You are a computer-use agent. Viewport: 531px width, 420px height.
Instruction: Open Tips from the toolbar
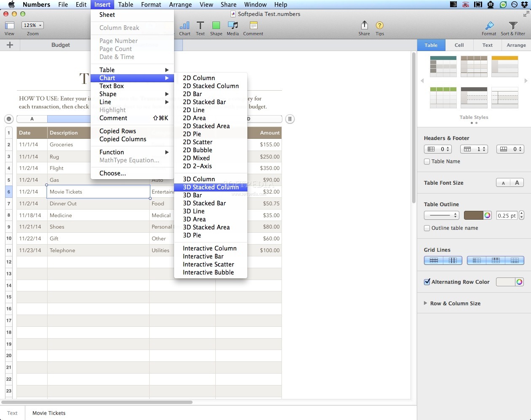point(380,28)
